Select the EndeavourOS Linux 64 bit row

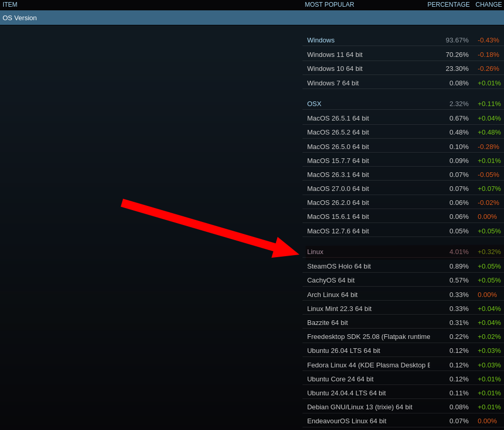click(x=403, y=421)
